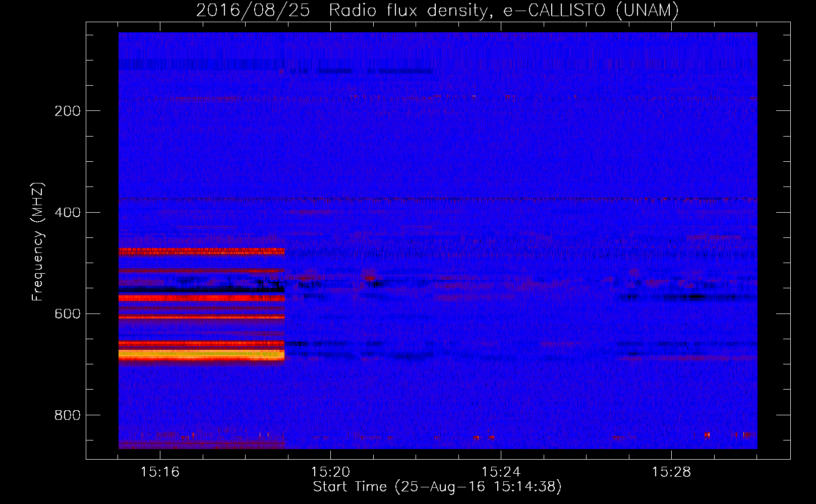816x504 pixels.
Task: Click the bright yellow-orange band near 680 MHz
Action: [x=201, y=354]
